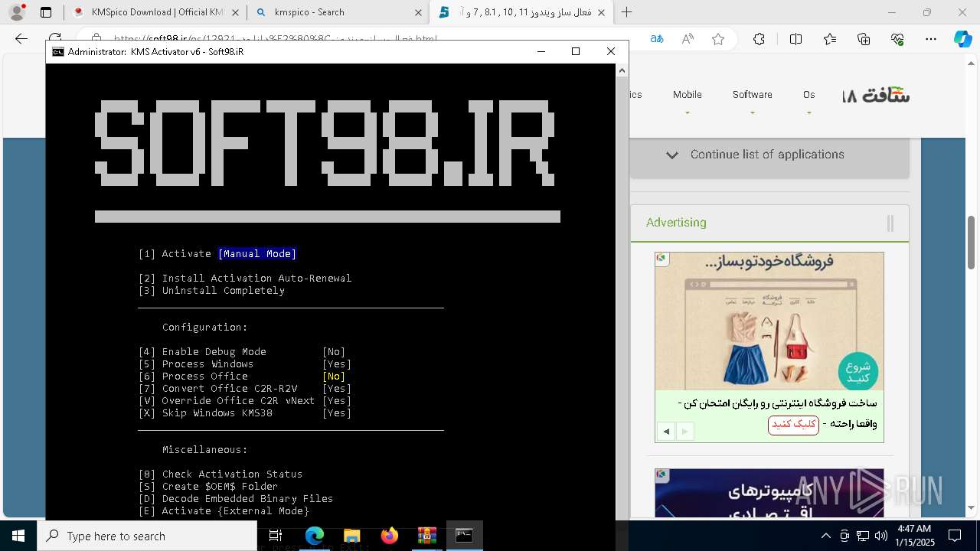Viewport: 980px width, 551px height.
Task: Show previous ad with left arrow
Action: tap(666, 432)
